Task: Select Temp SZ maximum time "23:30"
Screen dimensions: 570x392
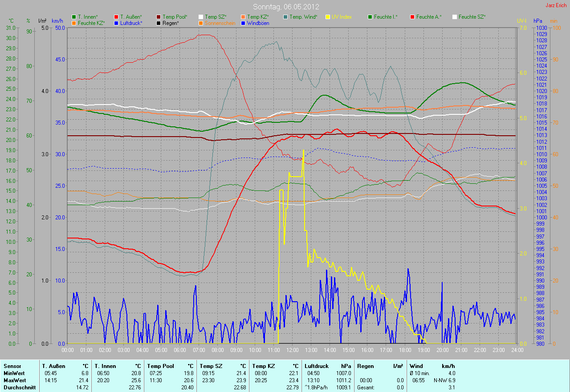Action: pos(208,380)
